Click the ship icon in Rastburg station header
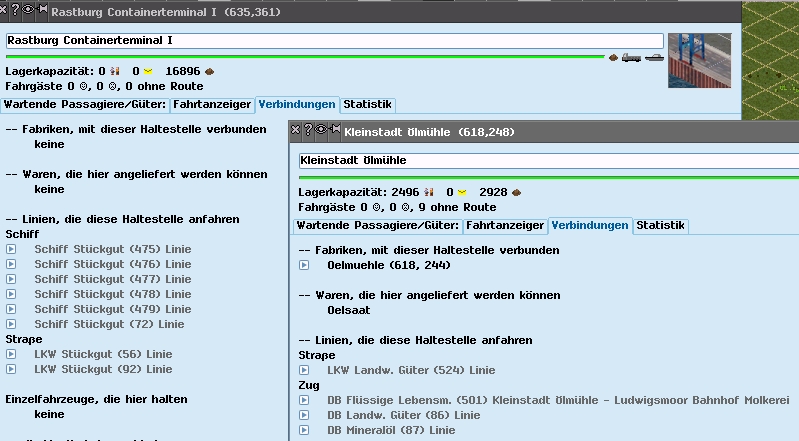This screenshot has height=441, width=799. click(653, 58)
